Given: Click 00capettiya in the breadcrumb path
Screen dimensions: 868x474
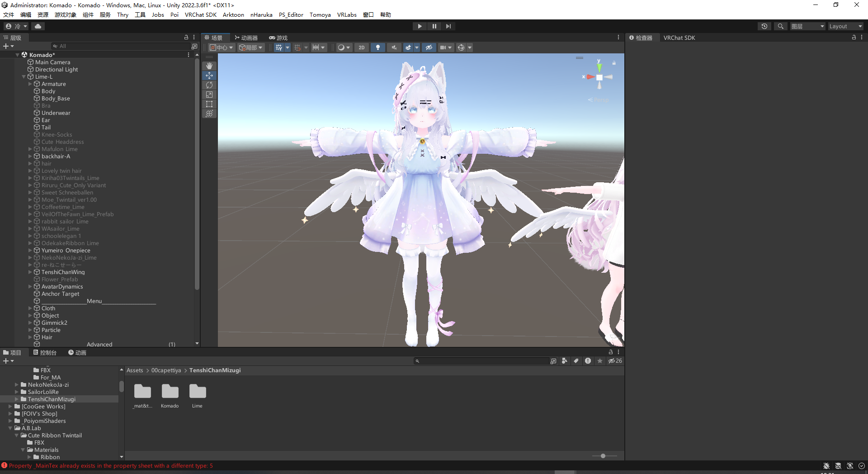Looking at the screenshot, I should tap(166, 370).
